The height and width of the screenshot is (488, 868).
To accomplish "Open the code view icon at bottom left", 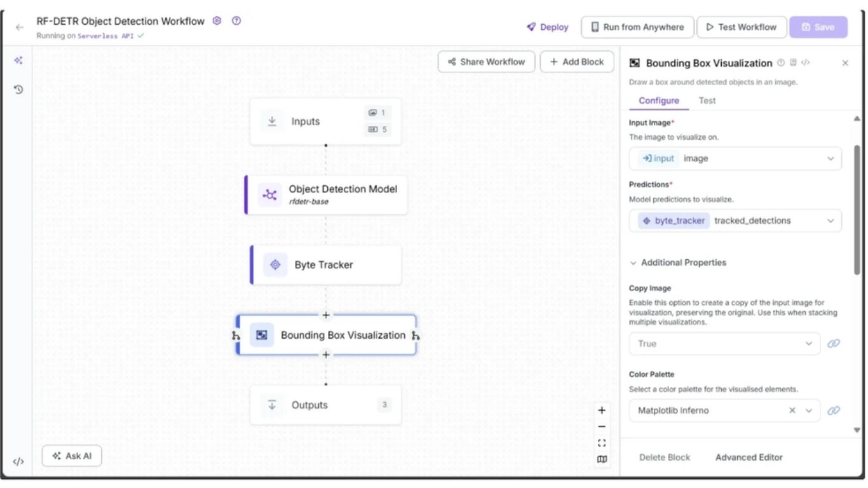I will click(x=18, y=461).
